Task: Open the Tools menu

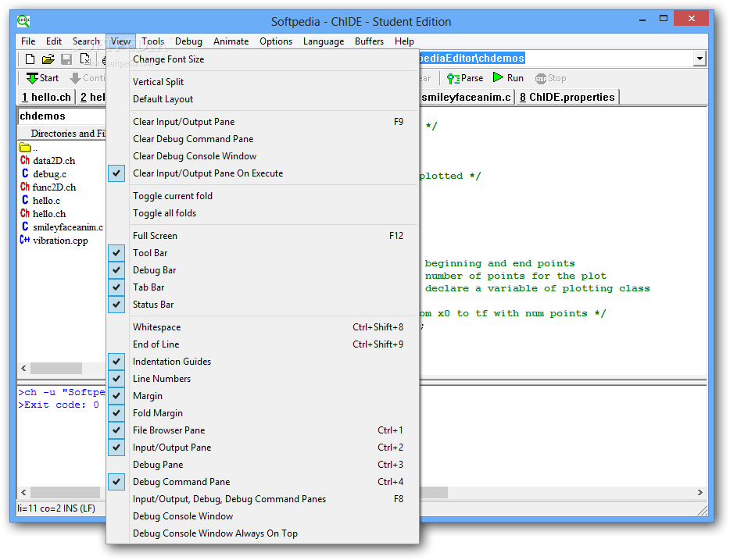Action: (x=153, y=41)
